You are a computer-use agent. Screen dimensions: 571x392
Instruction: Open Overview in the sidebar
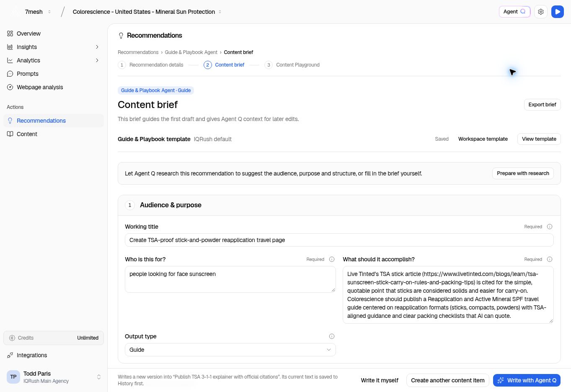click(x=54, y=34)
